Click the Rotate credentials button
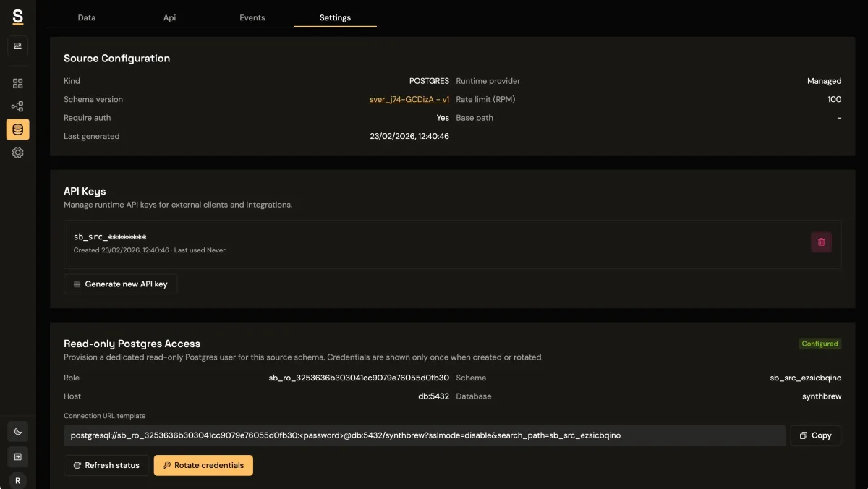 (x=203, y=465)
